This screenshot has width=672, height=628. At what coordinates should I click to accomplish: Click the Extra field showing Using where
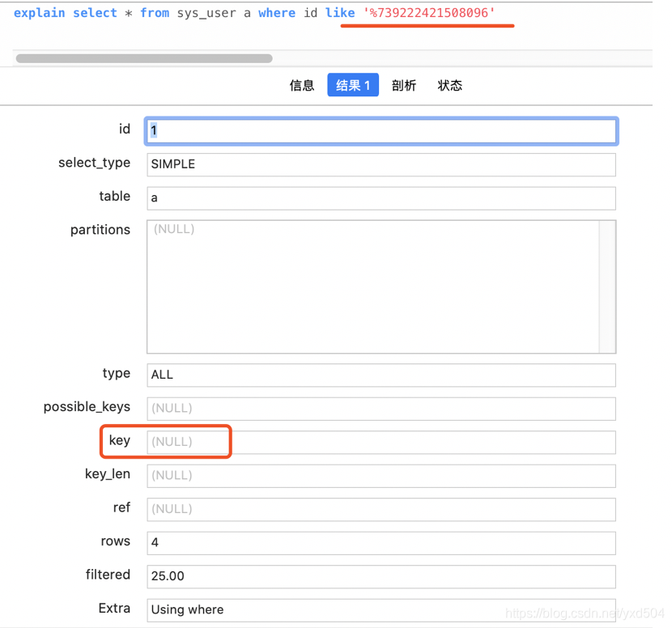click(x=381, y=610)
